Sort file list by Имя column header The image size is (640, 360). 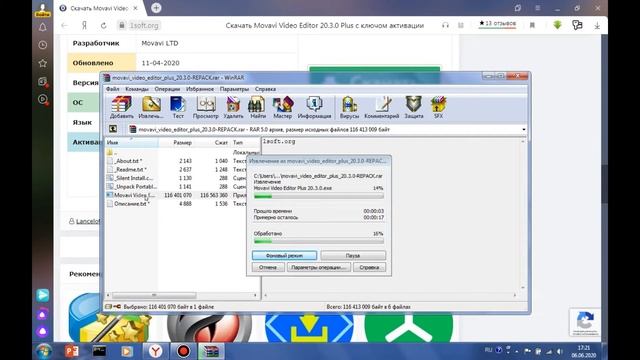pyautogui.click(x=131, y=142)
